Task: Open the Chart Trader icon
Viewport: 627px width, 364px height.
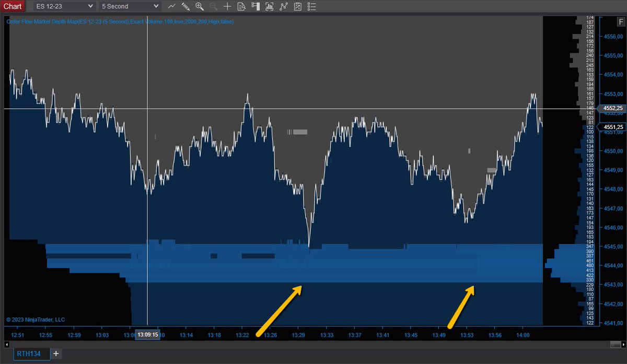Action: (255, 6)
